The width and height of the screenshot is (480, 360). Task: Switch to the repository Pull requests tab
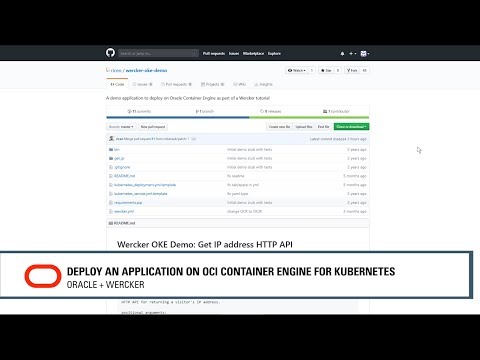tap(176, 84)
